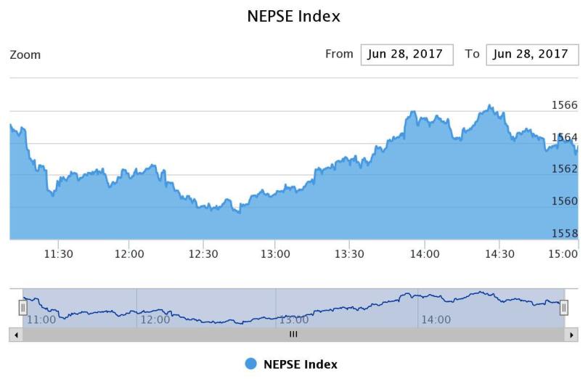Viewport: 588px width, 392px height.
Task: Click the scrollbar center grip
Action: pos(293,335)
